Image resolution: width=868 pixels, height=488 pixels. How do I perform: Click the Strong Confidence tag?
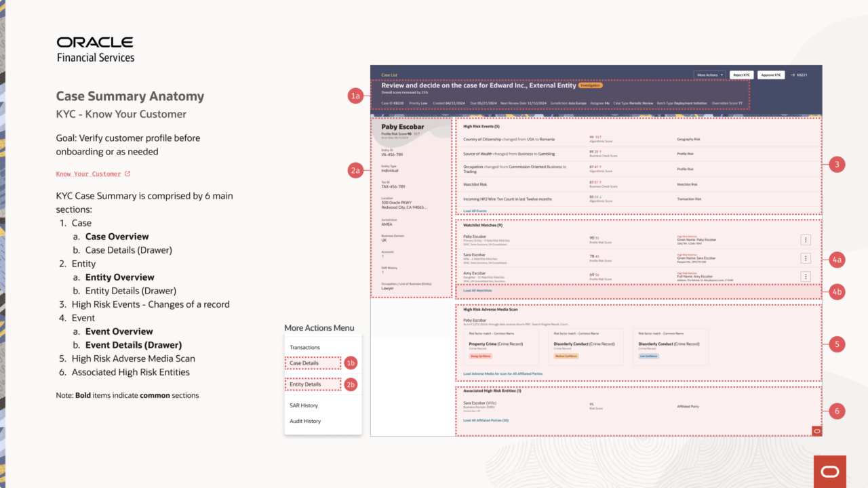pyautogui.click(x=480, y=356)
